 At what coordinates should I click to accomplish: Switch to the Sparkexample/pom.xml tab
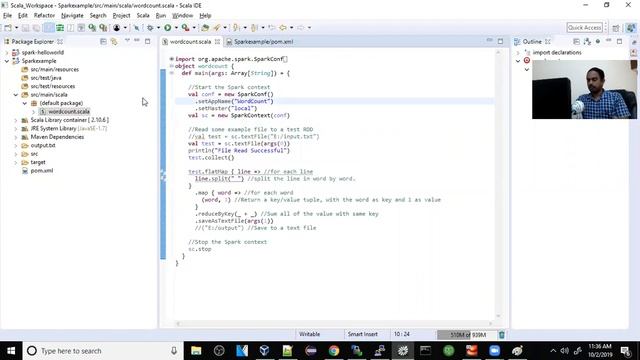point(263,42)
